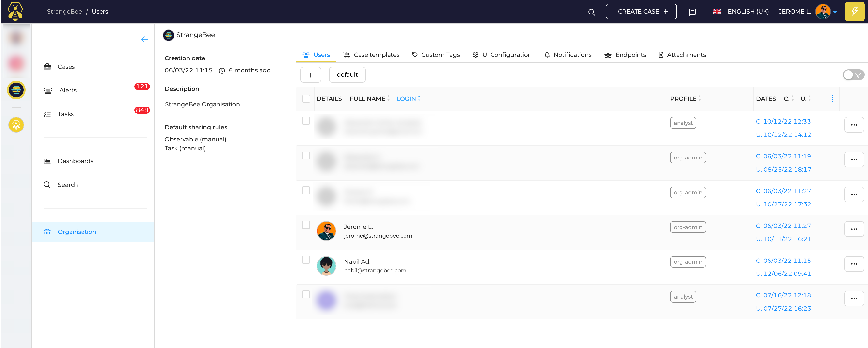Screen dimensions: 868x348
Task: Tick checkbox for row updated 10/27/22 17:32
Action: click(x=306, y=190)
